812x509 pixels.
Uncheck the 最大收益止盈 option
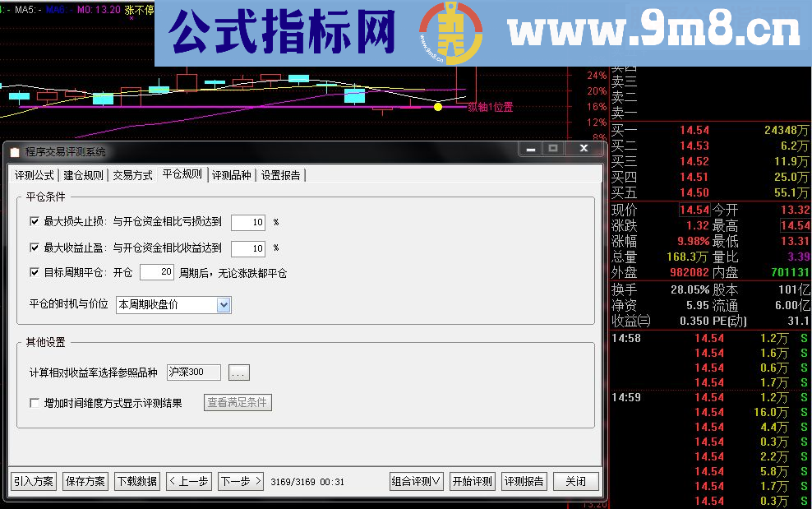(x=35, y=248)
